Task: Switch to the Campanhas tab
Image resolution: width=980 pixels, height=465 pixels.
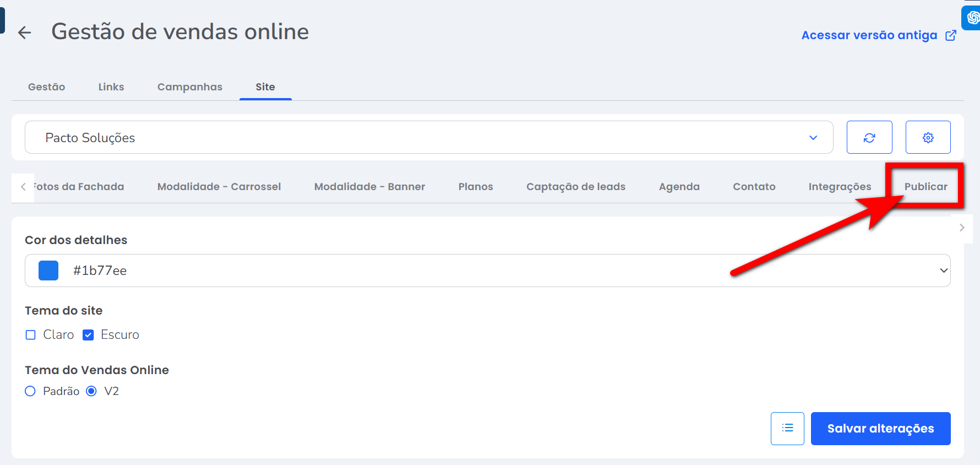Action: click(189, 87)
